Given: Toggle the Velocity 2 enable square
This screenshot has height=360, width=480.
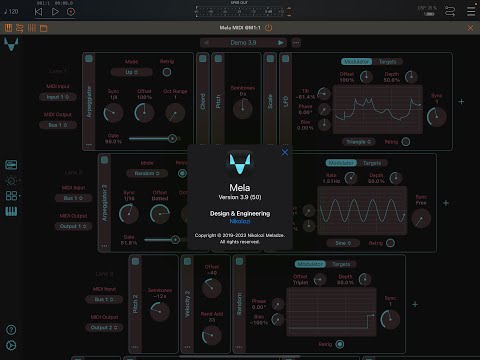Looking at the screenshot, I should 187,261.
